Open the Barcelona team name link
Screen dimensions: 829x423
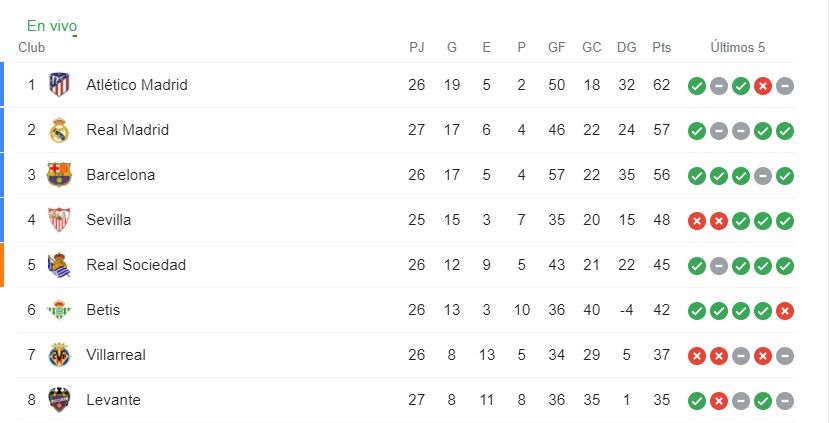coord(121,175)
